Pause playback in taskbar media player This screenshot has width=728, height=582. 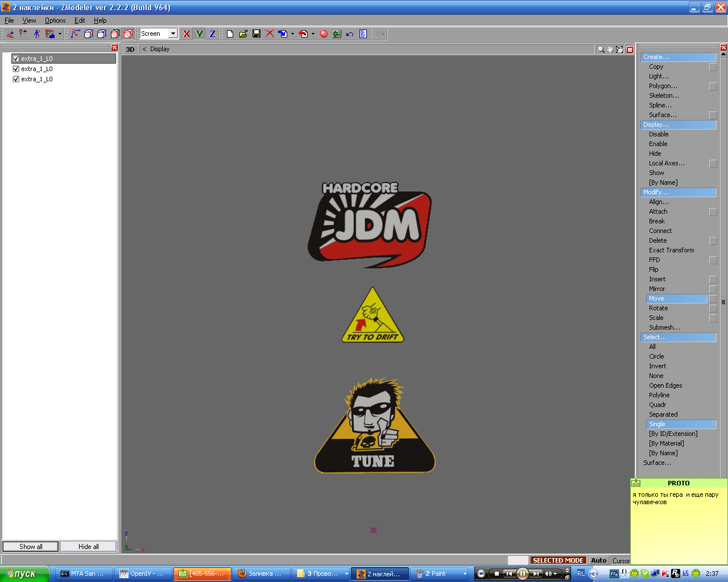tap(522, 574)
